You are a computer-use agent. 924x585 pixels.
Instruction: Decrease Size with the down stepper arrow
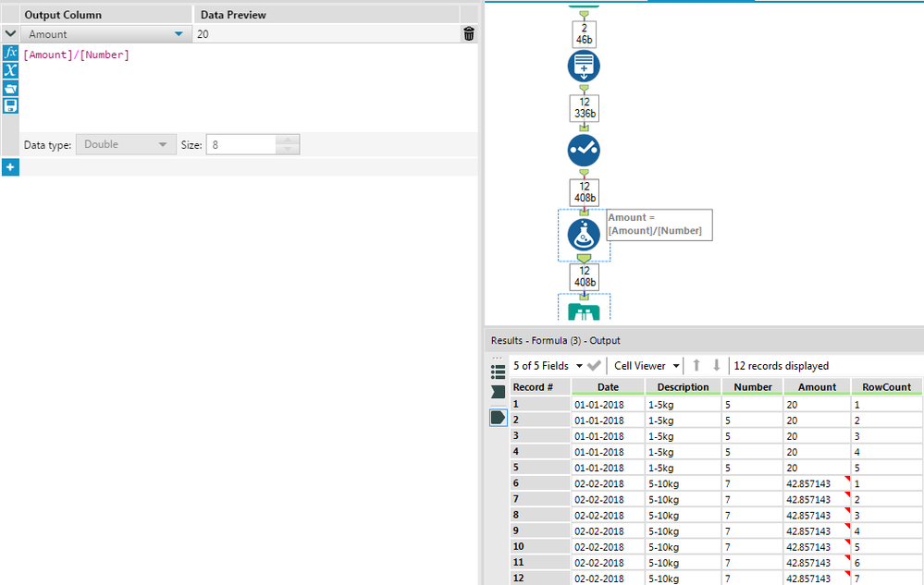(x=288, y=150)
